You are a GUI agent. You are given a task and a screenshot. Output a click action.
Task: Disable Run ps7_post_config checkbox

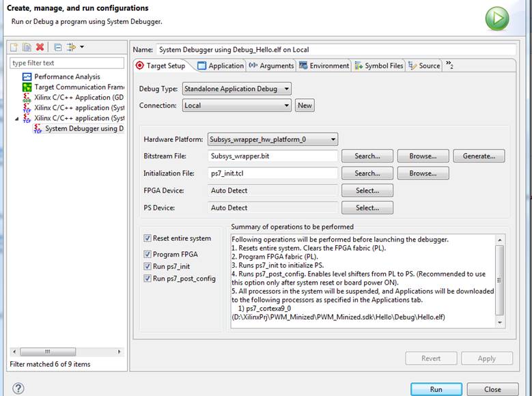point(148,279)
